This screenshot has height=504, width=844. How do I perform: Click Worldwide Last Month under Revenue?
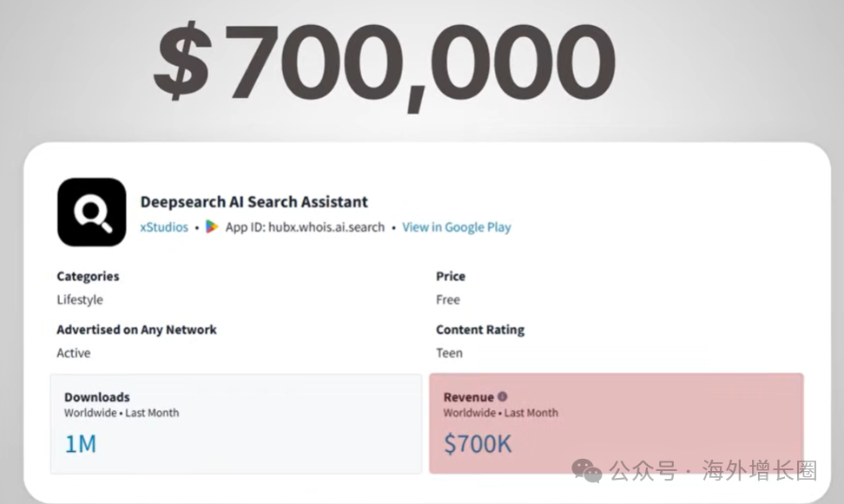pos(501,413)
